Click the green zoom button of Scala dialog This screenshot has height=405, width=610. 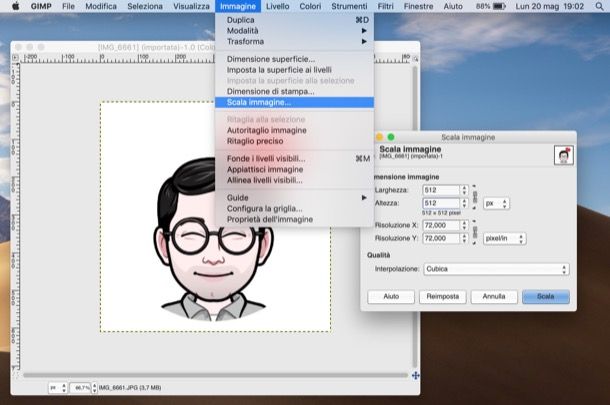(391, 137)
